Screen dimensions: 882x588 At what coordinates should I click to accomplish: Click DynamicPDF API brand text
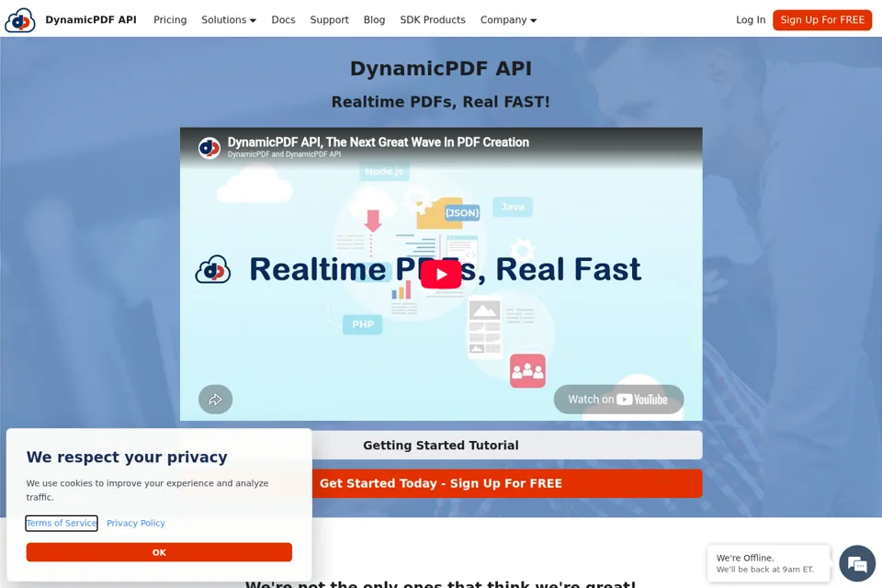pos(91,19)
